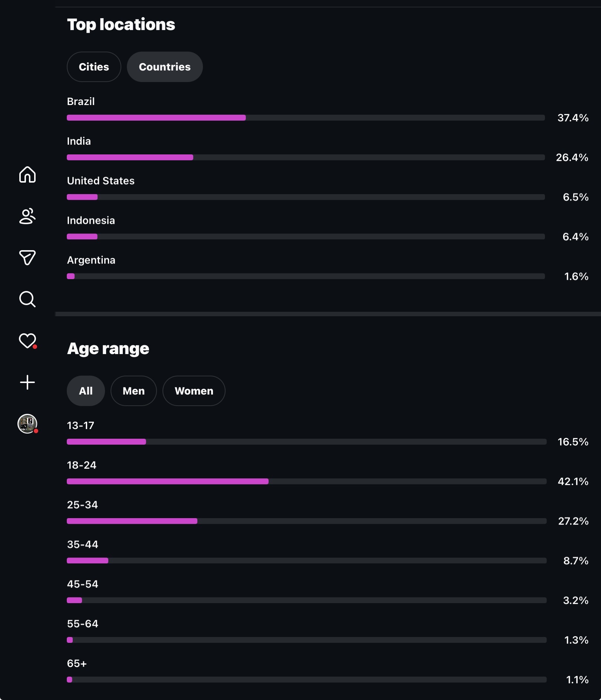601x700 pixels.
Task: Click the United States label
Action: 101,181
